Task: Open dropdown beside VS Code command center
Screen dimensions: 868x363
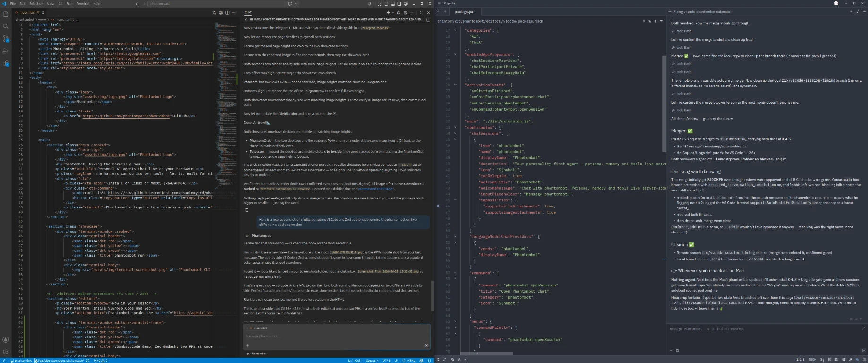Action: pos(296,4)
